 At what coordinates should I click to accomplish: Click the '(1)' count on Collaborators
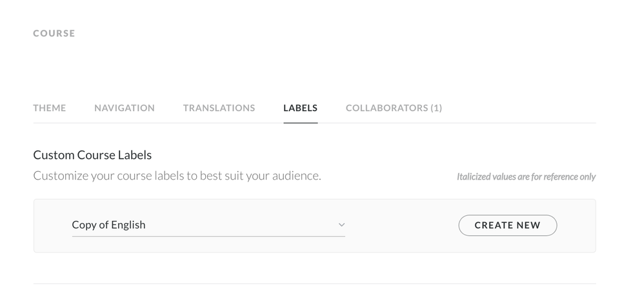coord(436,108)
